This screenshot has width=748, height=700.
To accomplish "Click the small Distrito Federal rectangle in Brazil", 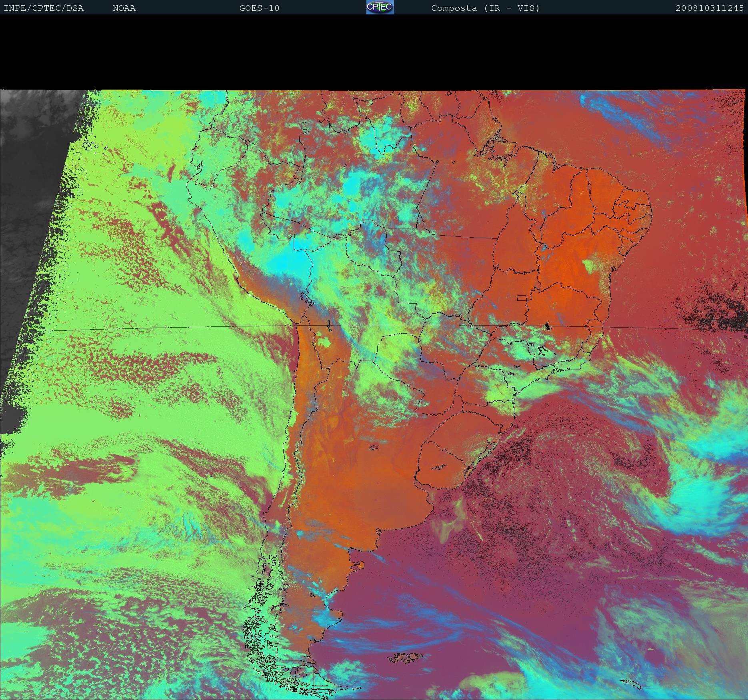I will click(x=522, y=298).
